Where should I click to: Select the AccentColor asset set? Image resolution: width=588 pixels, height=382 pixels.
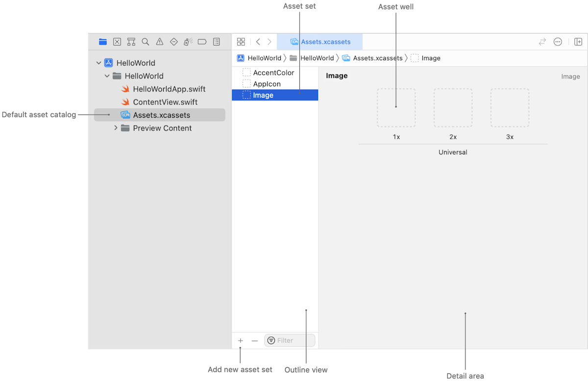pyautogui.click(x=273, y=73)
